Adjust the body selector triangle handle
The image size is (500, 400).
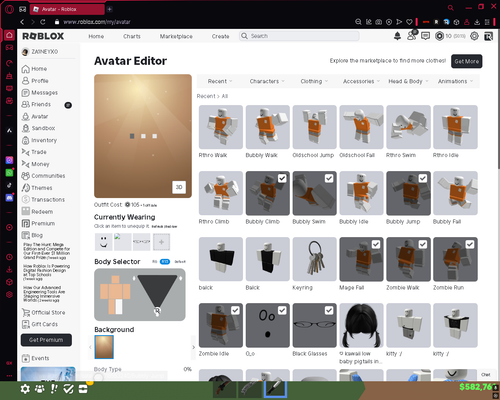click(157, 311)
